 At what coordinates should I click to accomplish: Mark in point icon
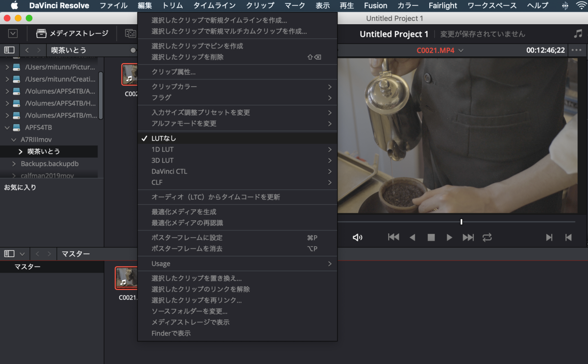[549, 238]
